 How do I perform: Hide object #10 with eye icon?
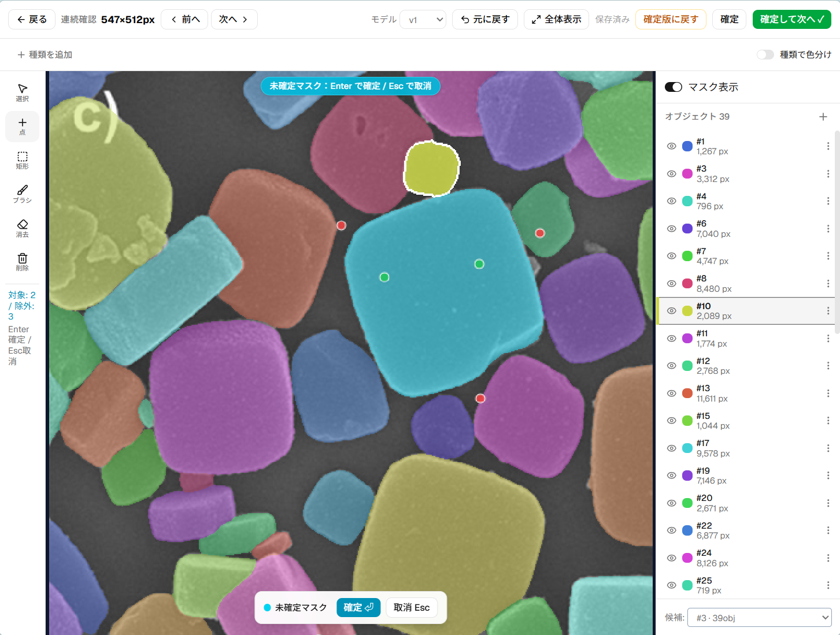click(671, 311)
